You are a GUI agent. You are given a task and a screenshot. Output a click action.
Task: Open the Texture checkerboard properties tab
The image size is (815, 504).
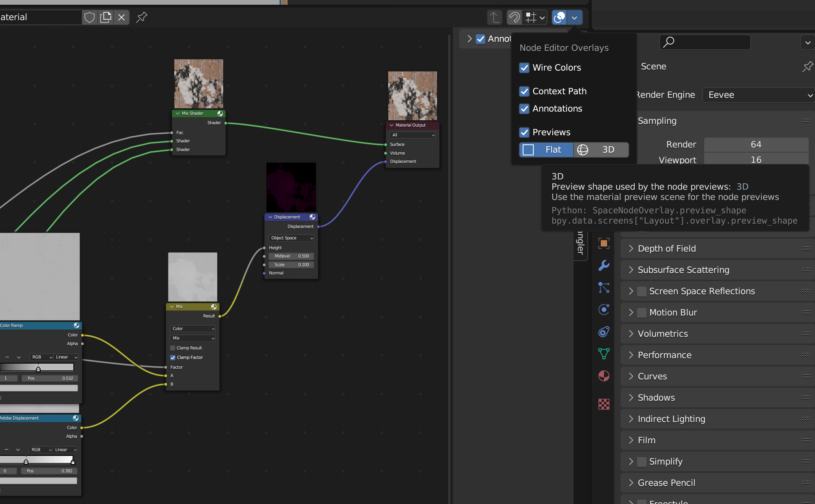point(604,404)
